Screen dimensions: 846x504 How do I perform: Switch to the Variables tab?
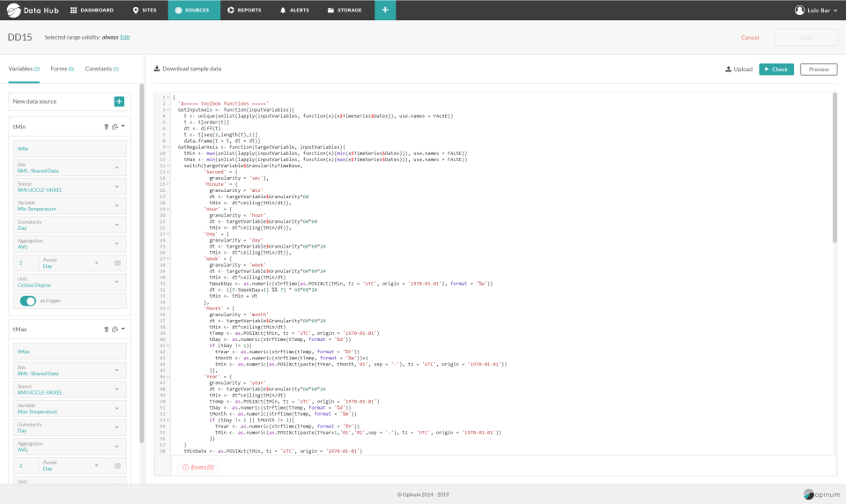[x=24, y=69]
